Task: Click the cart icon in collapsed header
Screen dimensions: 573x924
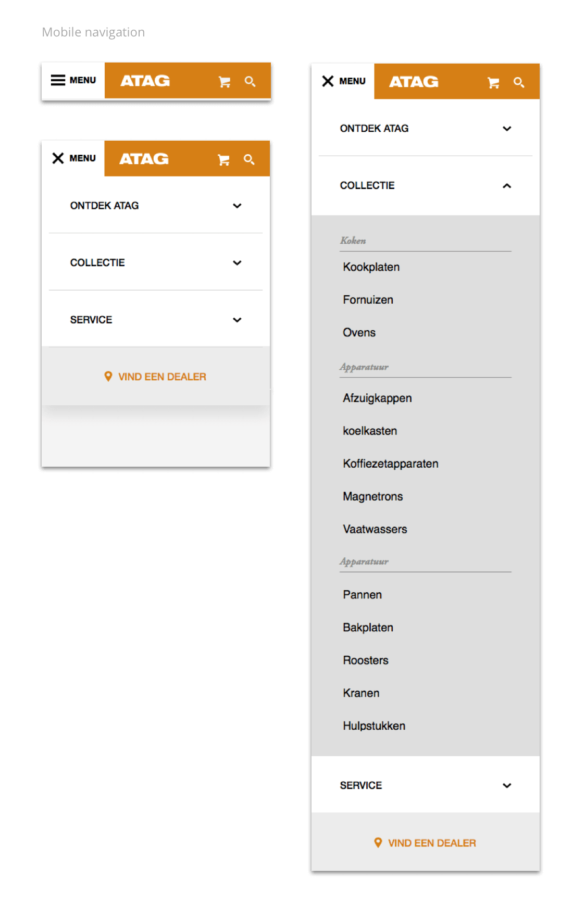Action: (225, 82)
